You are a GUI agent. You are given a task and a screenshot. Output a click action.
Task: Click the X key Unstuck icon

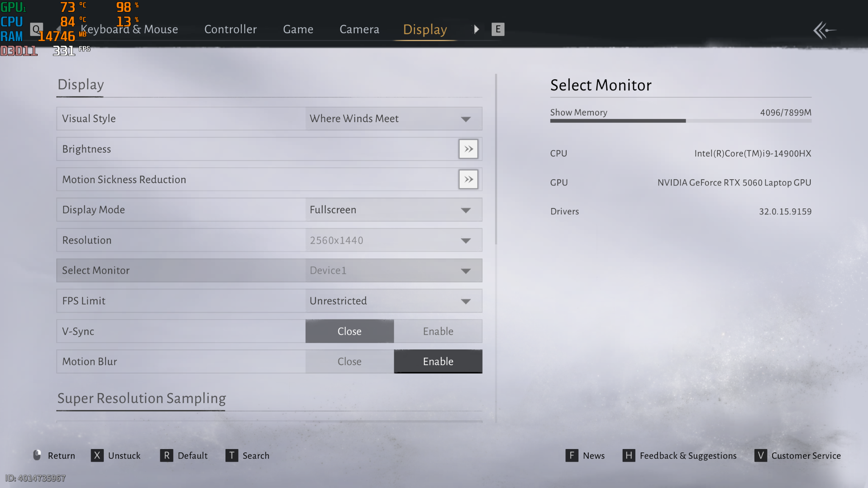tap(97, 455)
